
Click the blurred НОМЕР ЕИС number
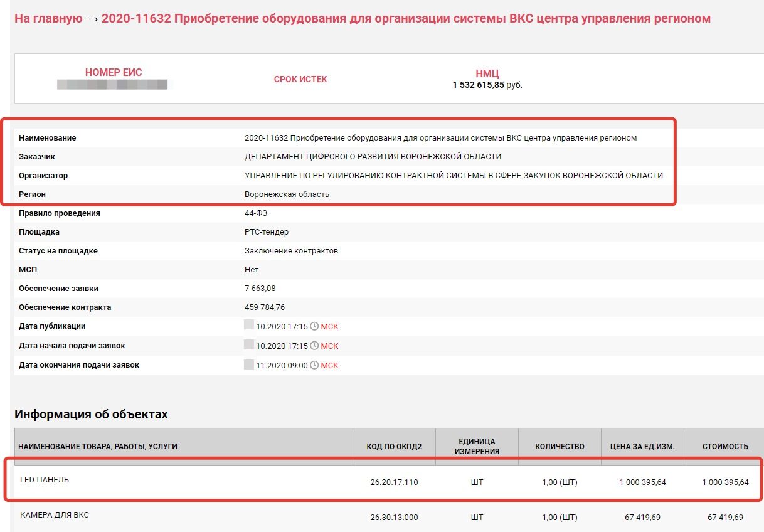point(112,85)
